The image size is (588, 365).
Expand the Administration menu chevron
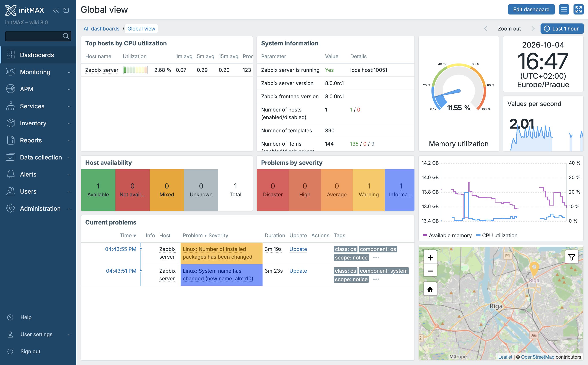click(69, 209)
